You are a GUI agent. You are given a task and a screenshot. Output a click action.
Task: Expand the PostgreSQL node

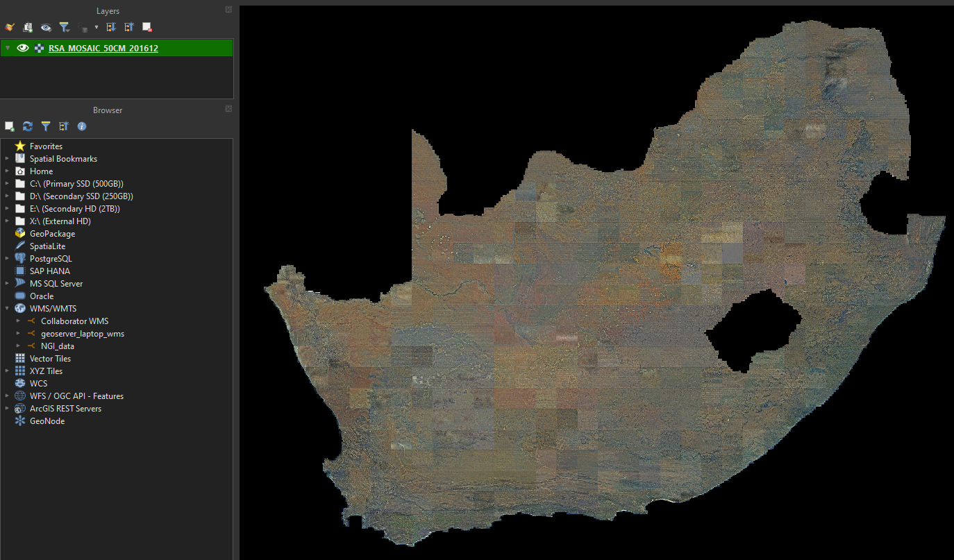click(7, 259)
